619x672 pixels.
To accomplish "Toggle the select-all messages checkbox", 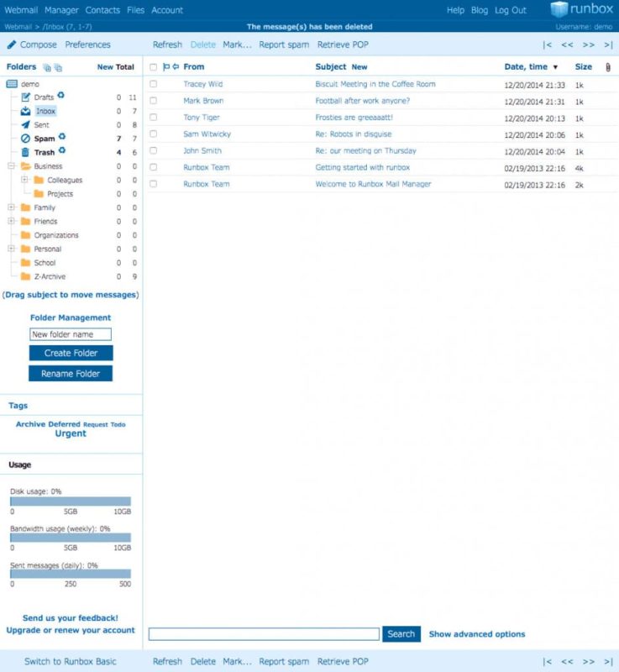I will click(154, 67).
